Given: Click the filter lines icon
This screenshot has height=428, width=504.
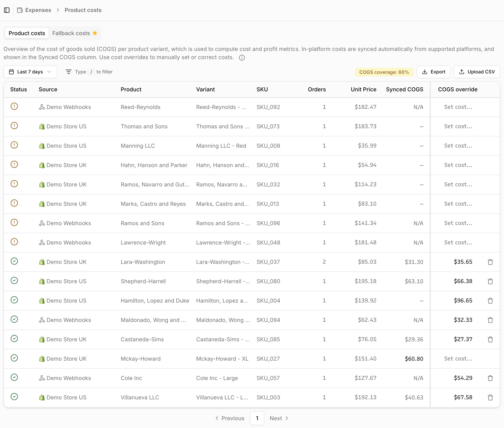Looking at the screenshot, I should tap(68, 72).
